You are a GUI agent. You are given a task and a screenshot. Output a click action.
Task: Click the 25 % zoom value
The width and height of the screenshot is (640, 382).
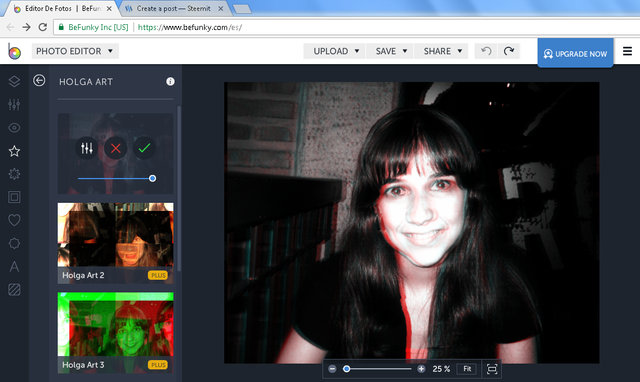[441, 369]
